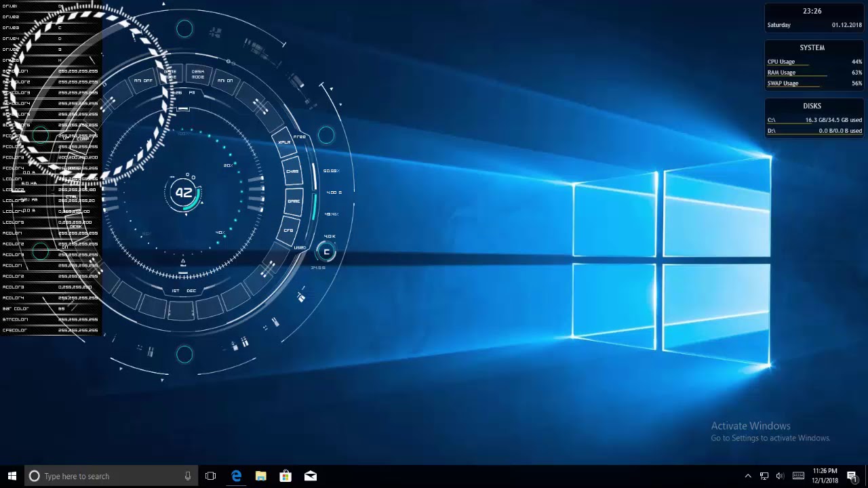Click the Cortana circle icon in search box
The width and height of the screenshot is (868, 488).
click(34, 476)
